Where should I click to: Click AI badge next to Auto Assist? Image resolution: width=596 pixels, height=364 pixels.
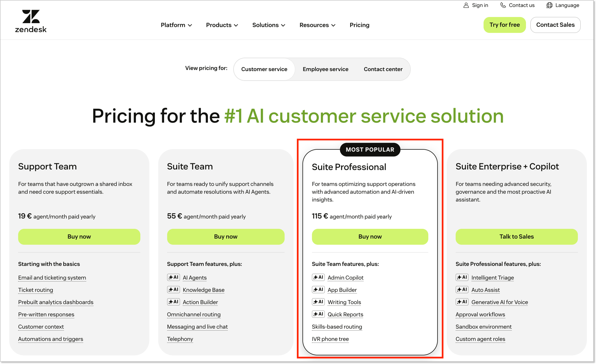(x=462, y=290)
